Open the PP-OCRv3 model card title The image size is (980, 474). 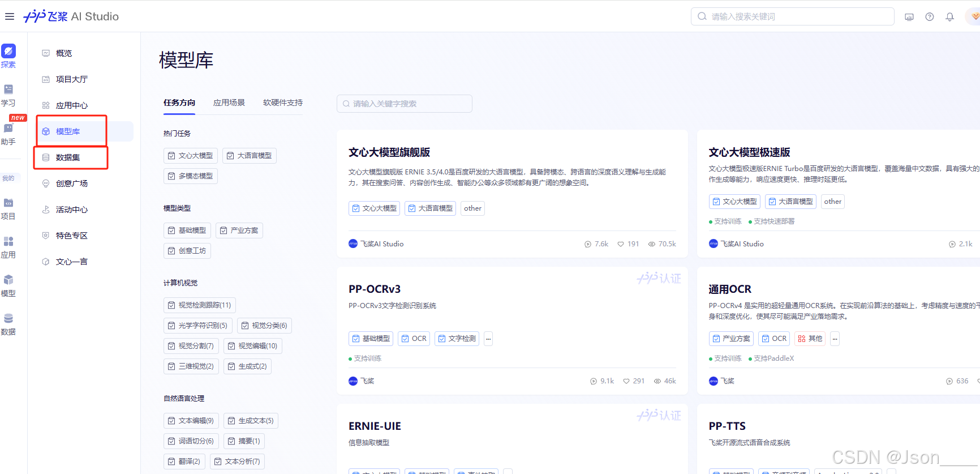coord(375,289)
